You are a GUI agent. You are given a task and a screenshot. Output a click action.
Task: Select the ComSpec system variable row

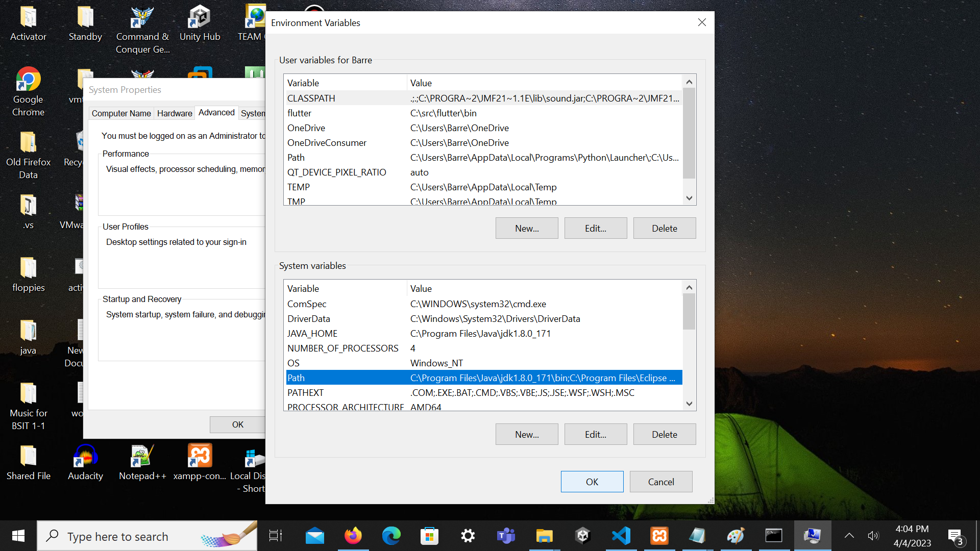(x=483, y=304)
